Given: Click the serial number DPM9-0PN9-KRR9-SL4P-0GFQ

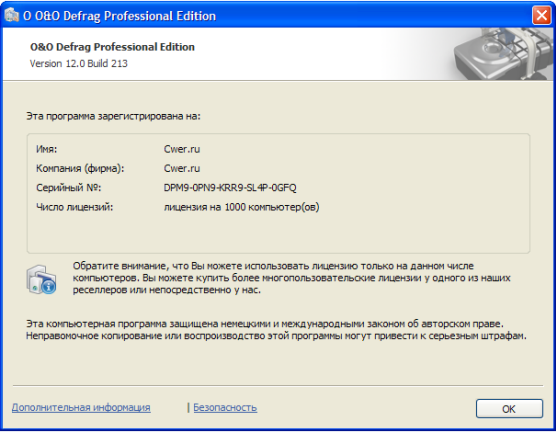Looking at the screenshot, I should click(x=230, y=188).
